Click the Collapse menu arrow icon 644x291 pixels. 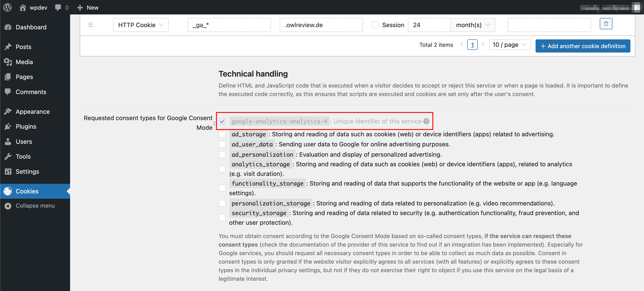coord(8,206)
